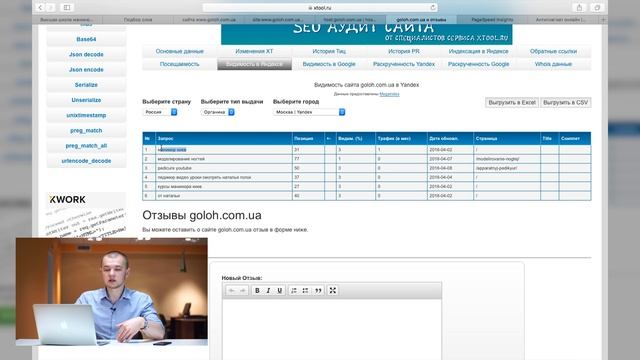Sort table by 'Трафик (в мес)' header
The image size is (640, 360).
point(401,138)
